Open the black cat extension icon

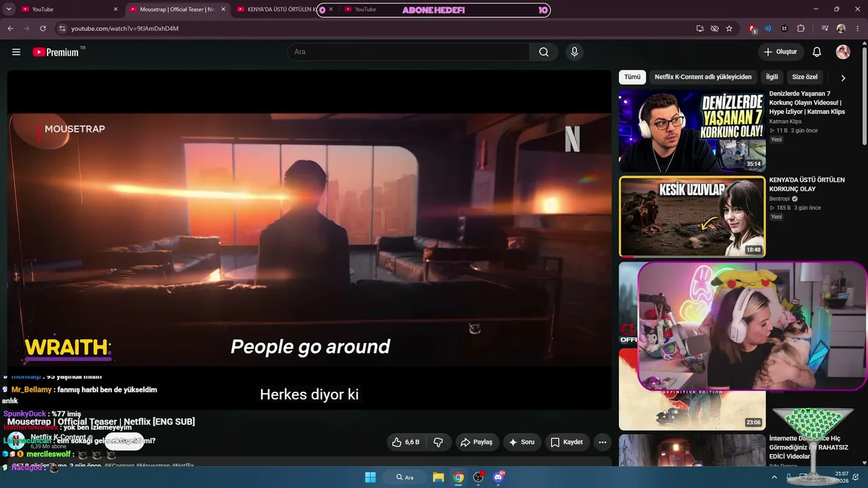[x=785, y=28]
